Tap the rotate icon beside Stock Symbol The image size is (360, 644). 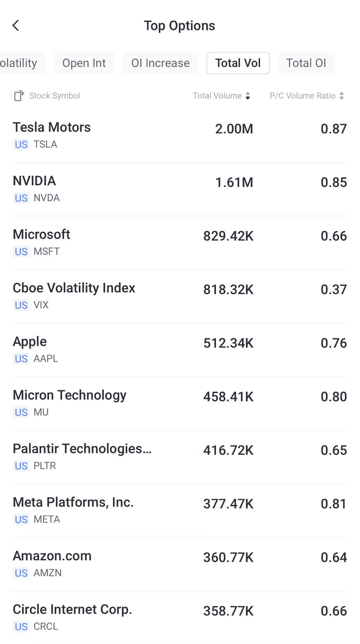pyautogui.click(x=19, y=96)
